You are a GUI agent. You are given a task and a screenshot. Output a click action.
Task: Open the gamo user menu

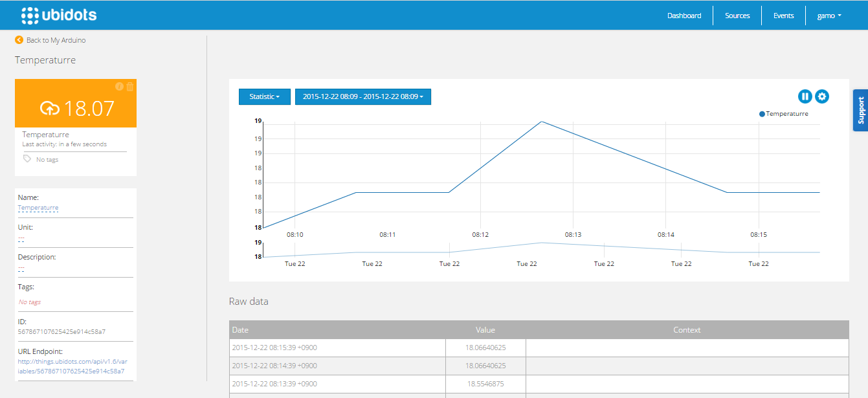[x=829, y=16]
